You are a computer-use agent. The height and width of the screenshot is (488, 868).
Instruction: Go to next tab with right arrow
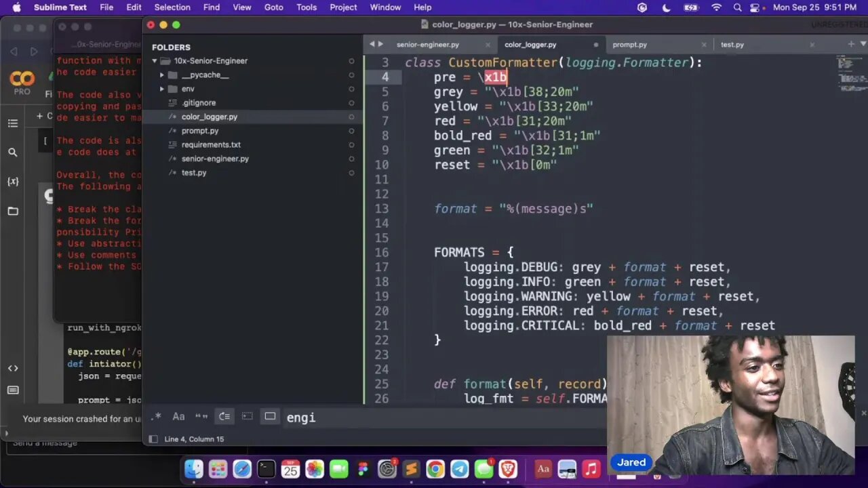[x=380, y=44]
